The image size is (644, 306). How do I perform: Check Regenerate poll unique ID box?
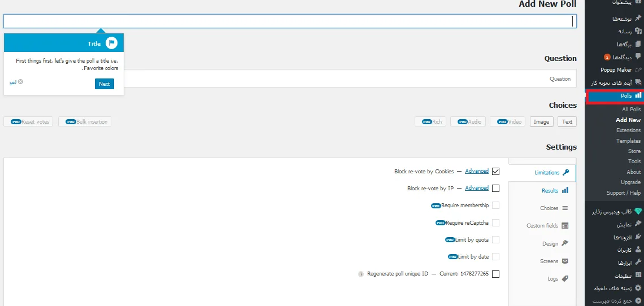coord(496,274)
